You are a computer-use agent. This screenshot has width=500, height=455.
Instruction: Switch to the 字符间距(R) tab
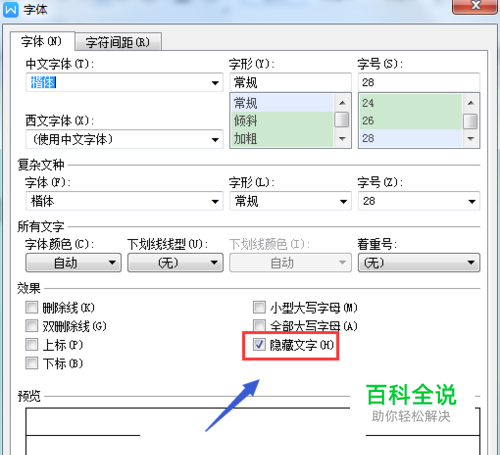click(118, 42)
